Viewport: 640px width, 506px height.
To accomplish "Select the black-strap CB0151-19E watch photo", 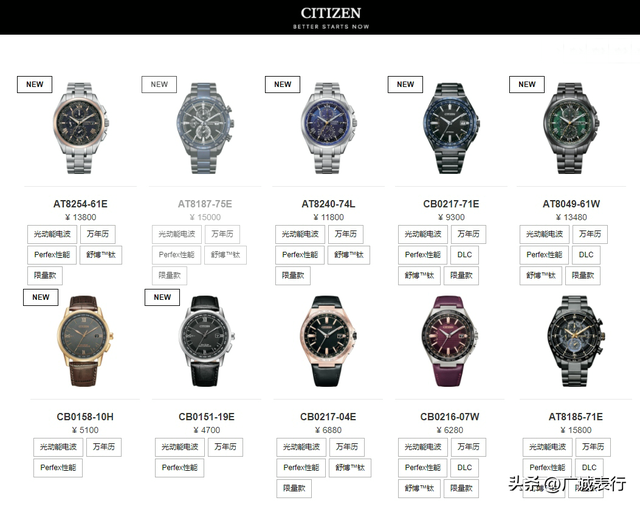I will [x=207, y=341].
